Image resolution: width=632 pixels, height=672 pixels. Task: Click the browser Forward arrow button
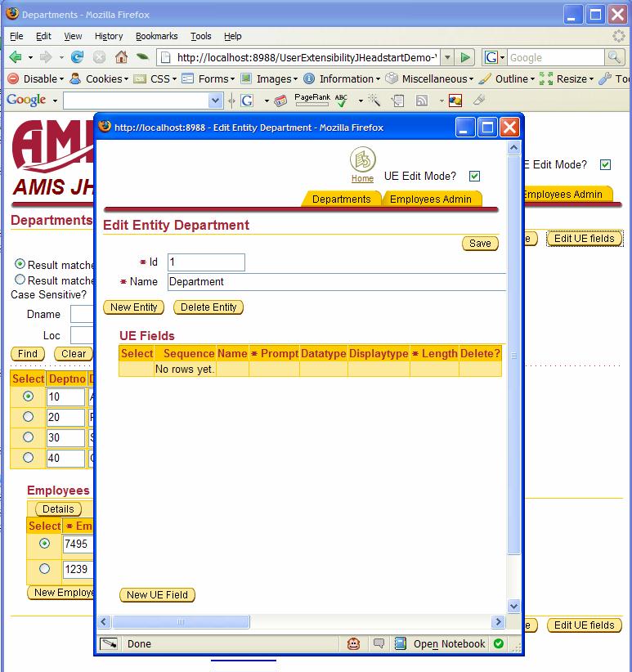click(46, 57)
